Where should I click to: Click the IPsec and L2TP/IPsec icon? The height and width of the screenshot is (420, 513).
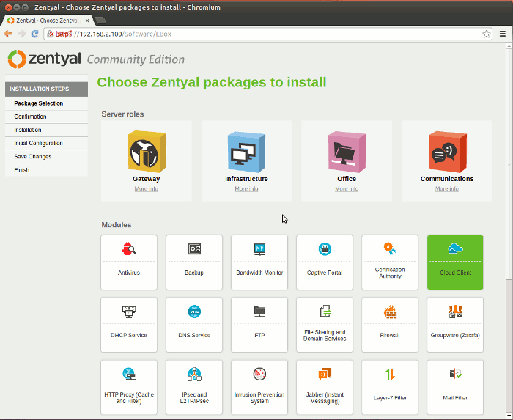point(194,375)
